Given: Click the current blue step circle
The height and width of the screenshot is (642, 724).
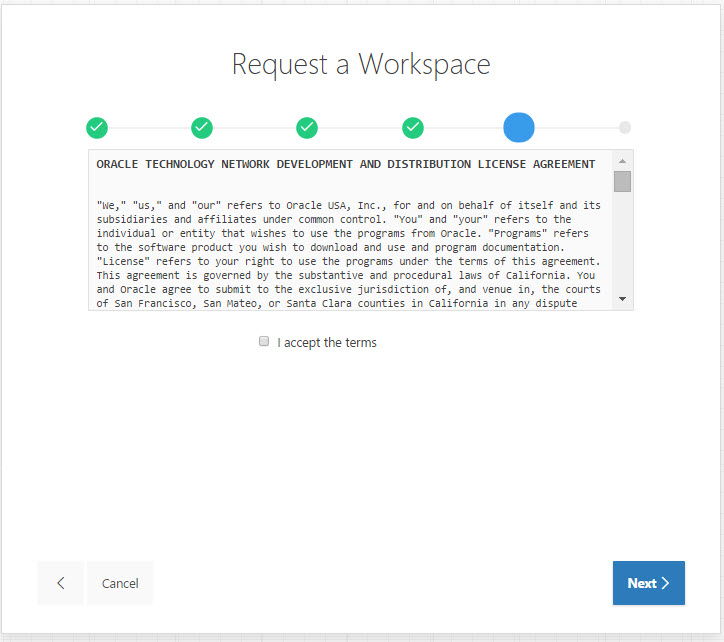Looking at the screenshot, I should (x=519, y=128).
